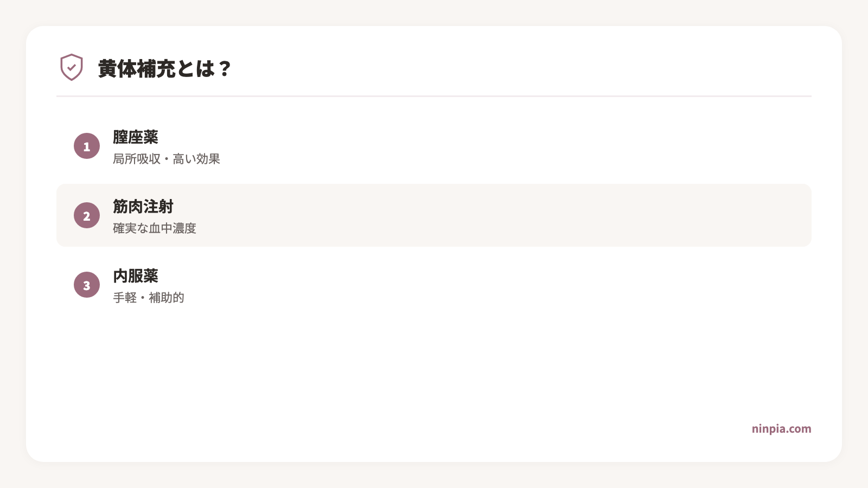This screenshot has width=868, height=488.
Task: Click the number 3 circle badge
Action: click(x=87, y=285)
